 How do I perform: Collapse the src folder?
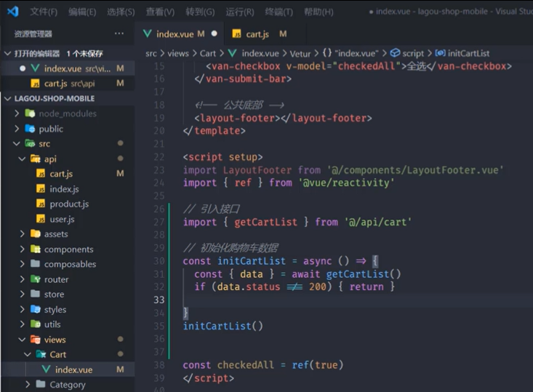[68, 143]
